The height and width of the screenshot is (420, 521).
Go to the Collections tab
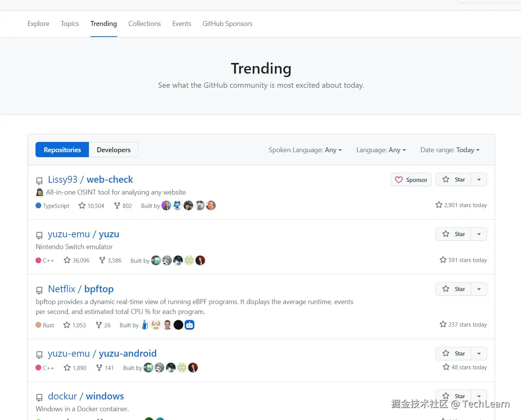coord(144,24)
